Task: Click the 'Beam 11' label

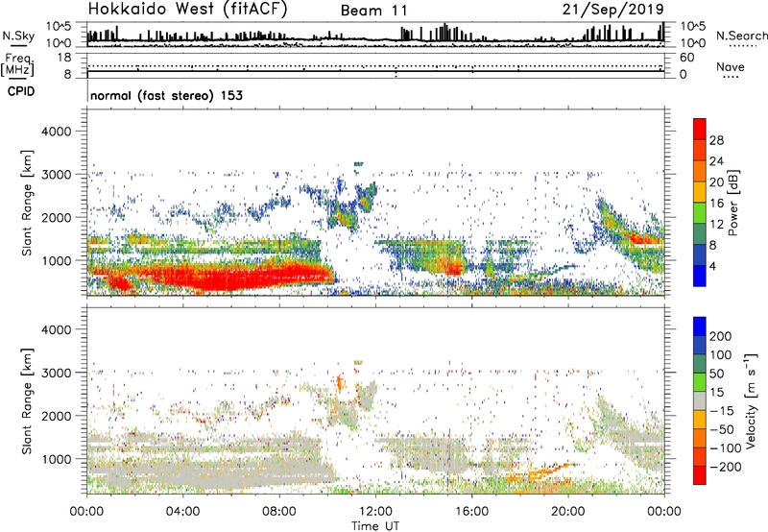Action: pyautogui.click(x=374, y=11)
